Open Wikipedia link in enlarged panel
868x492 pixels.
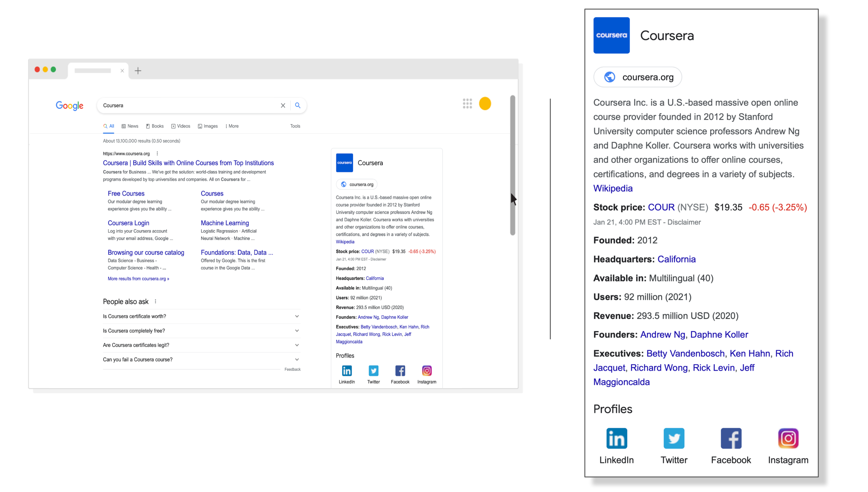tap(613, 189)
